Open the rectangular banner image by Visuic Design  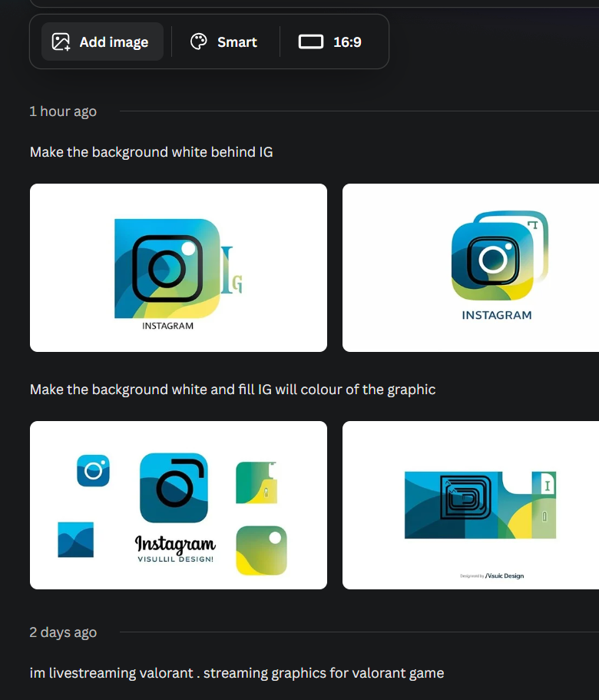[471, 505]
